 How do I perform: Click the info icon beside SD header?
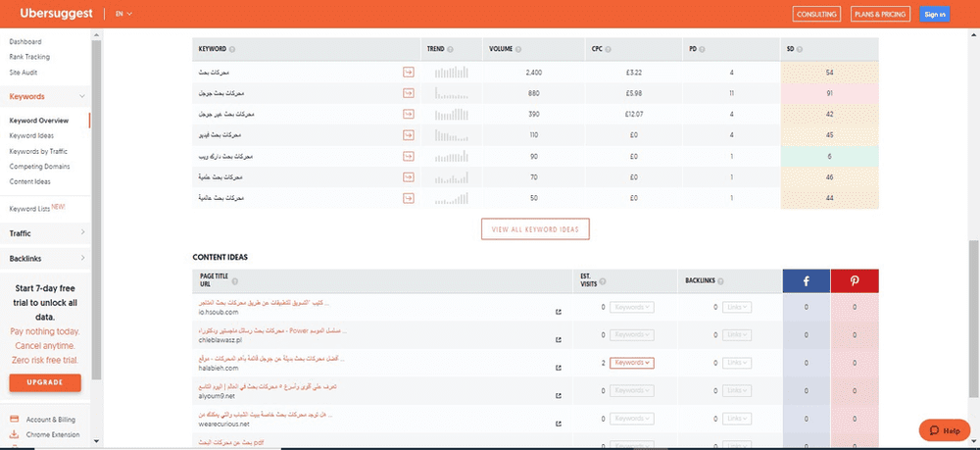800,49
